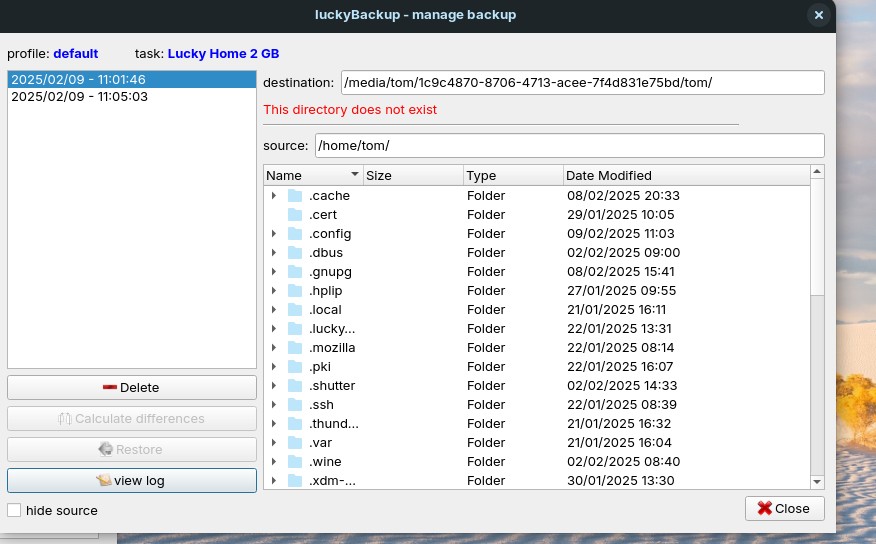The height and width of the screenshot is (544, 876).
Task: Expand the .hplip folder tree arrow
Action: (x=274, y=290)
